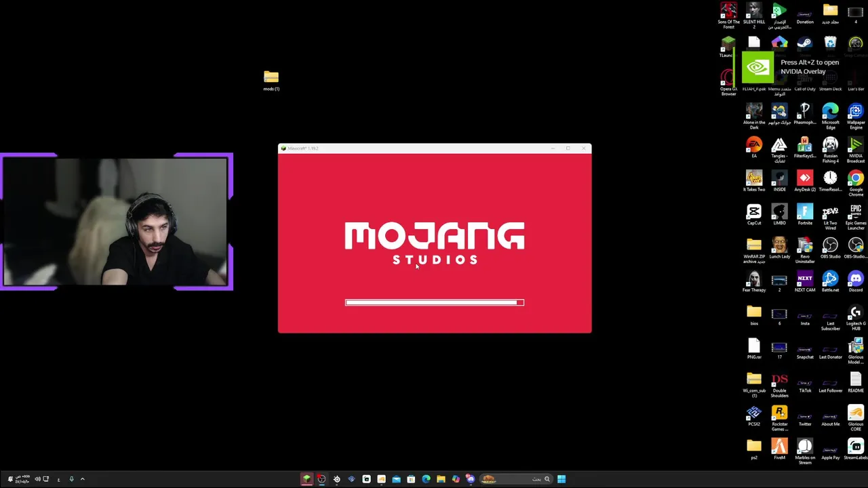Open the Donation desktop shortcut
The height and width of the screenshot is (488, 868).
(805, 15)
